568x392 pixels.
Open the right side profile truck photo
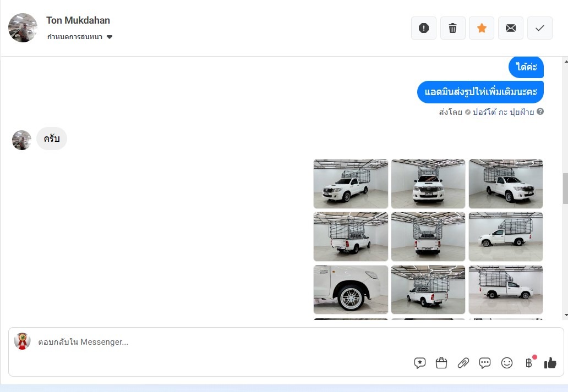click(x=506, y=290)
